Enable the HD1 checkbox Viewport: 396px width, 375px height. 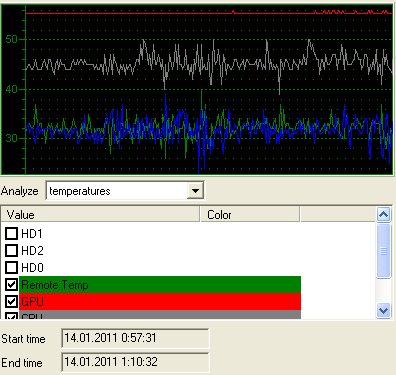coord(11,234)
